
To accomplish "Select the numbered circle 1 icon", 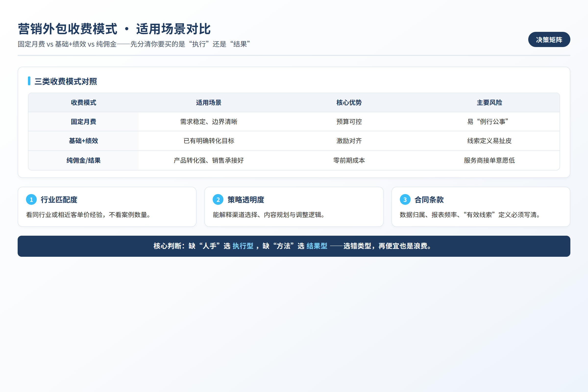I will (31, 199).
